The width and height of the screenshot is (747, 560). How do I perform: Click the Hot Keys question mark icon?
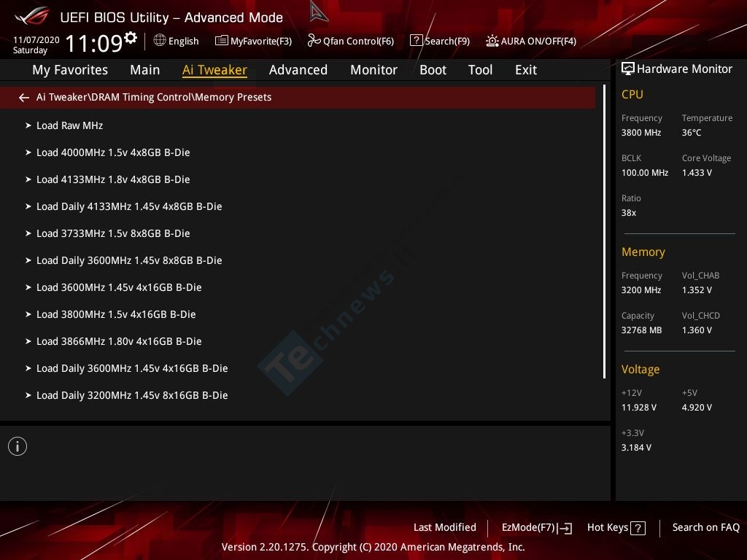coord(638,528)
